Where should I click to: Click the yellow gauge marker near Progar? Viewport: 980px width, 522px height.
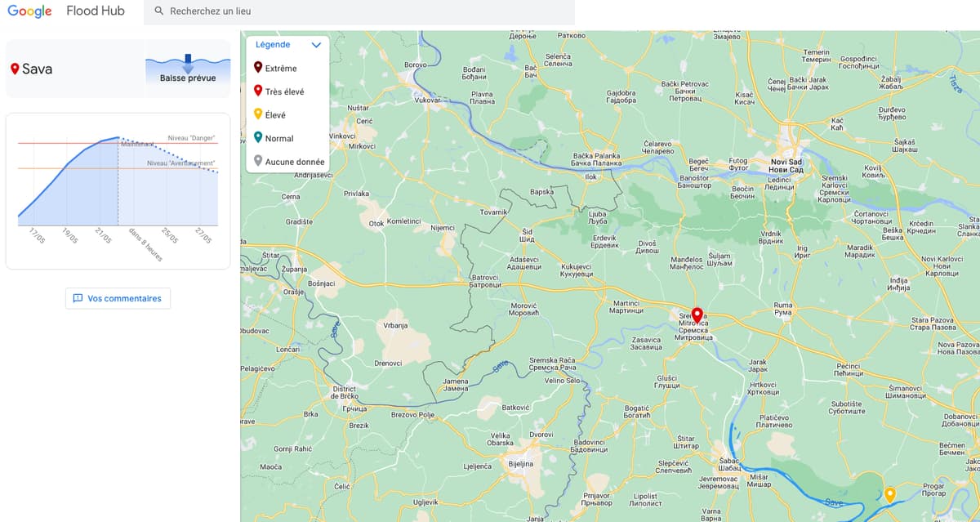click(x=891, y=493)
